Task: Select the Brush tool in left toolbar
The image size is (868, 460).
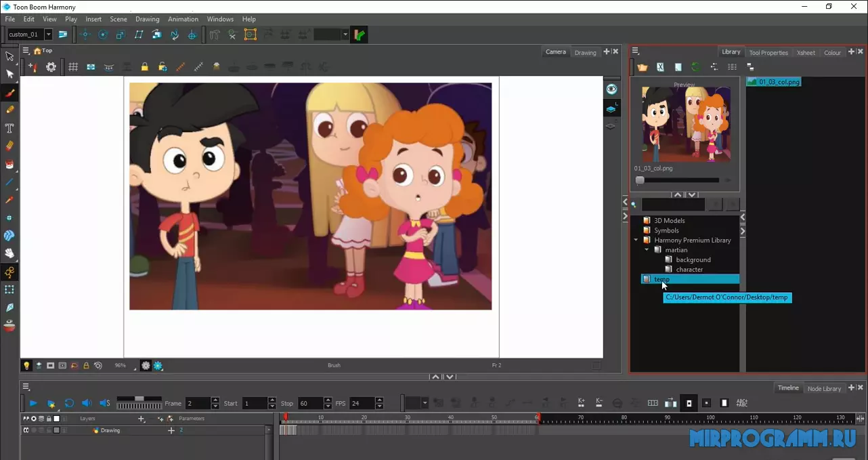Action: tap(9, 92)
